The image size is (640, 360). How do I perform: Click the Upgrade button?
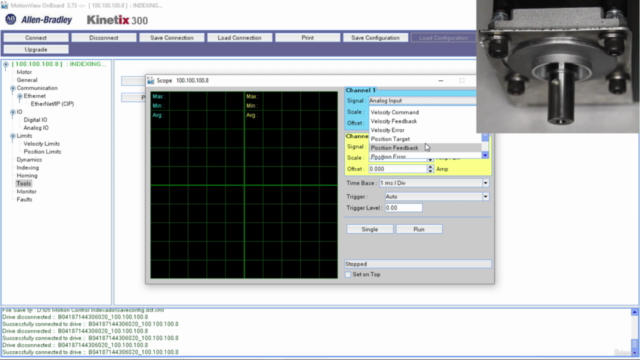coord(36,49)
